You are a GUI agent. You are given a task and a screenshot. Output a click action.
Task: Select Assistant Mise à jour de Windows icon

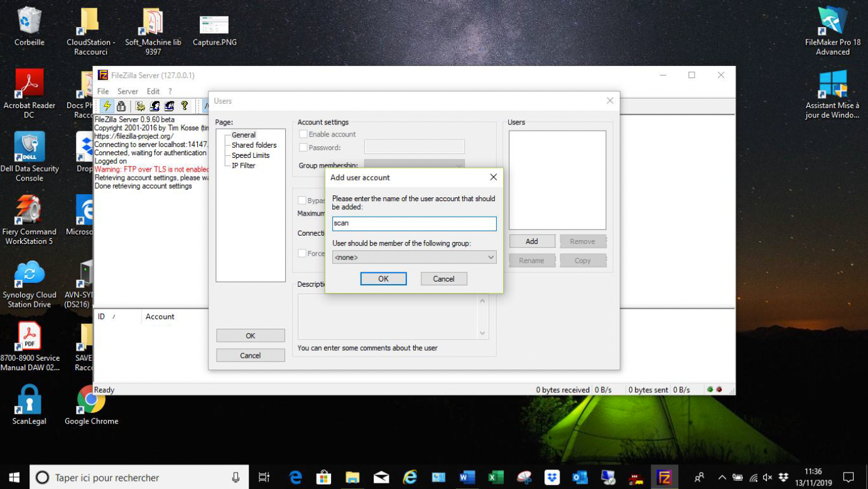(x=833, y=94)
